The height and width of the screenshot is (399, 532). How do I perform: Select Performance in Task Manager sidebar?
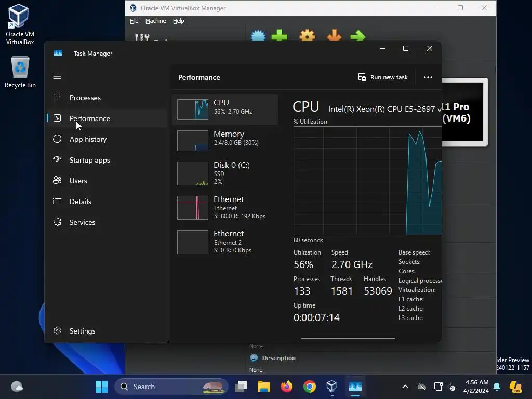[107, 118]
